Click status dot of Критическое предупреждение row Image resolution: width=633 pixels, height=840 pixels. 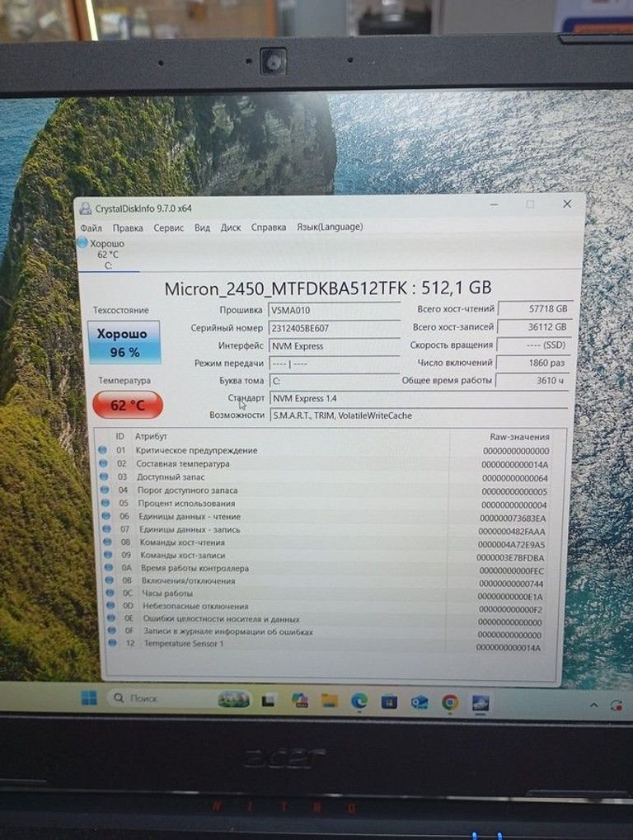pyautogui.click(x=102, y=450)
